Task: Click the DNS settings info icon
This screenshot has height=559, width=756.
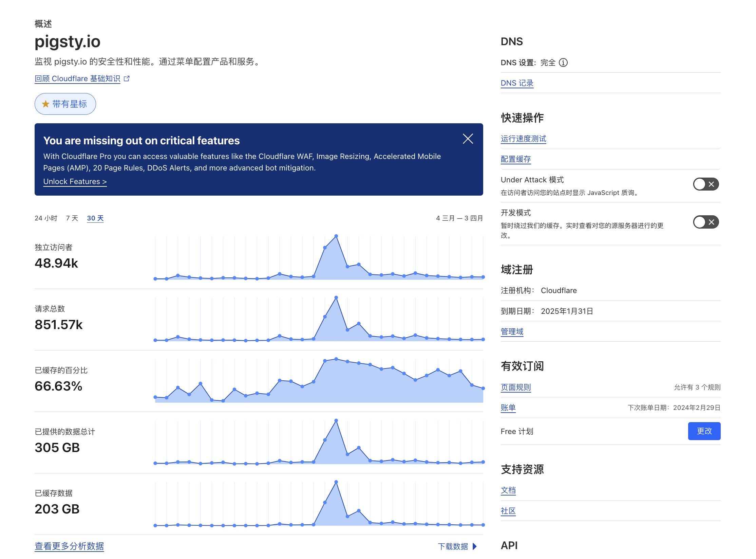Action: [563, 62]
